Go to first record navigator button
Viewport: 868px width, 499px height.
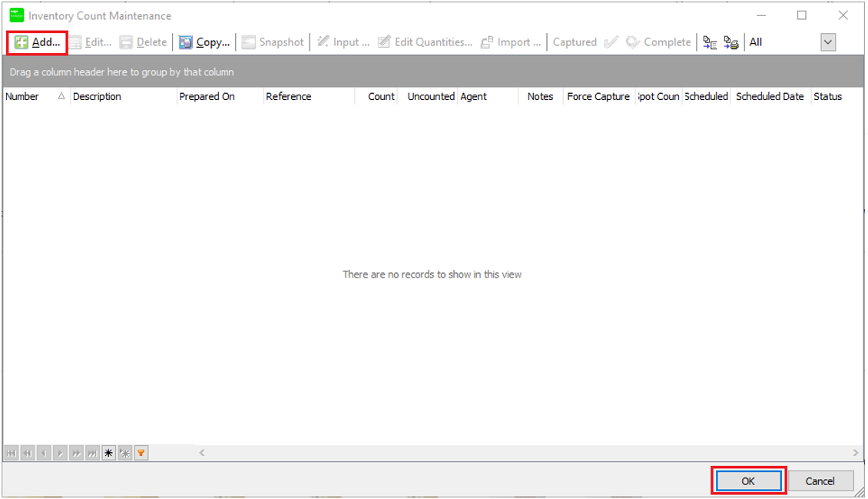click(x=12, y=454)
